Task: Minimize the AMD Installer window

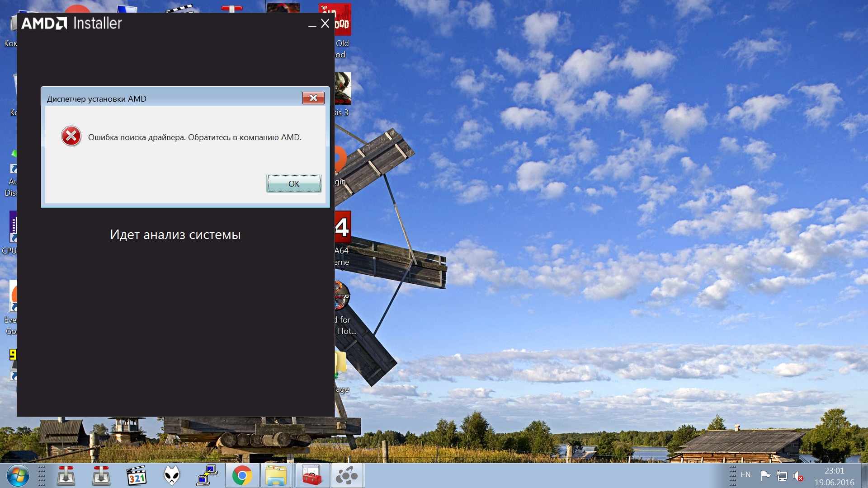Action: point(312,25)
